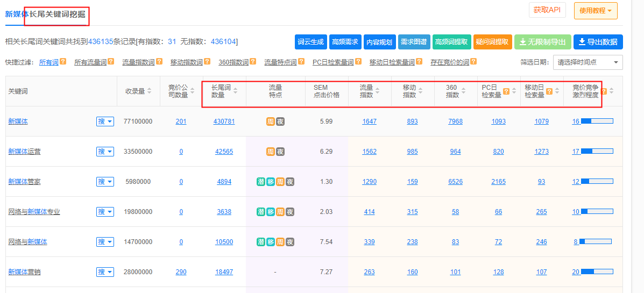Screen dimensions: 644x293
Task: Open 搜 dropdown for 新媒体营销 row
Action: tap(105, 271)
